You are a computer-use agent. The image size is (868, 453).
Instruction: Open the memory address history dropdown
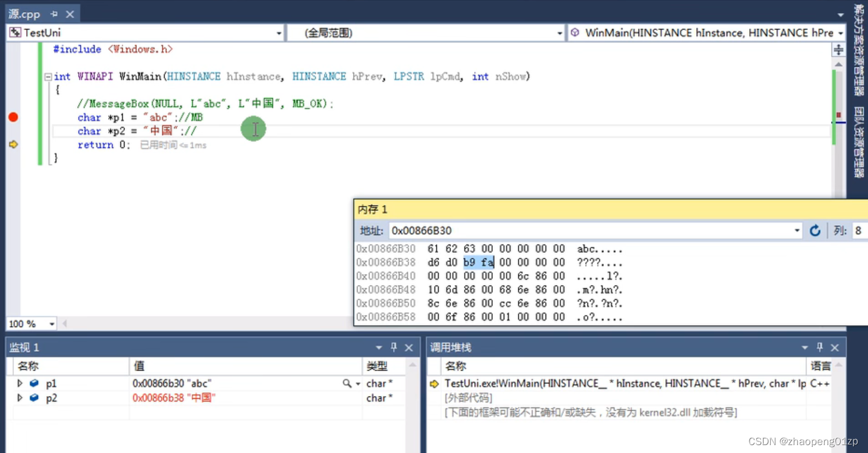coord(796,230)
